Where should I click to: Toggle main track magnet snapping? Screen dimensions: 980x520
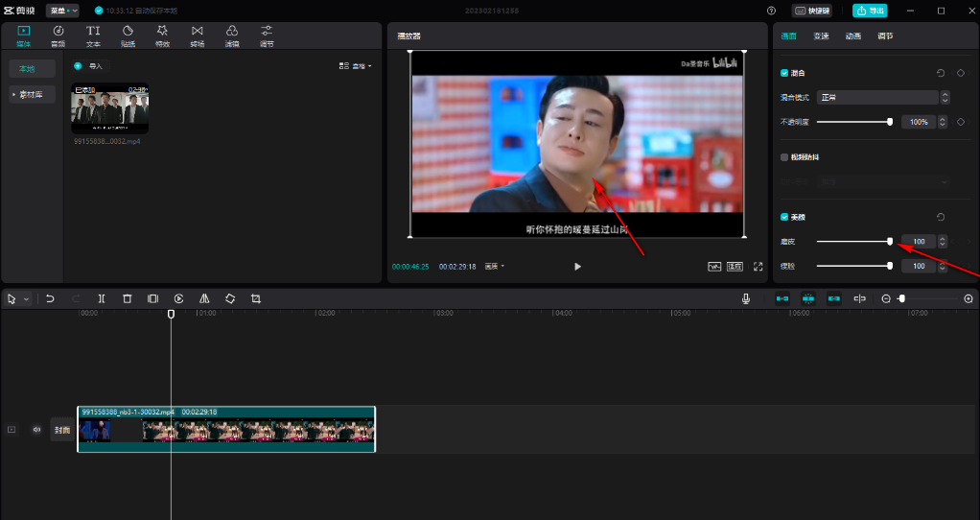point(782,298)
